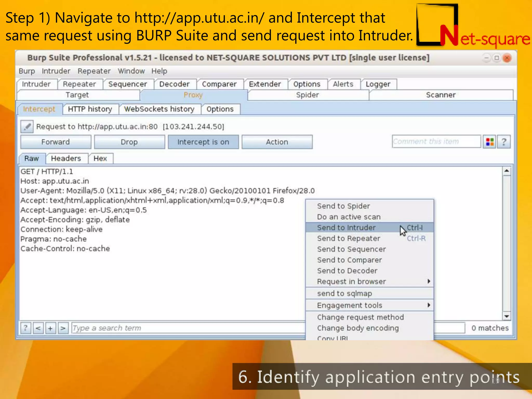Switch to the Scanner tab
532x399 pixels.
(x=441, y=95)
